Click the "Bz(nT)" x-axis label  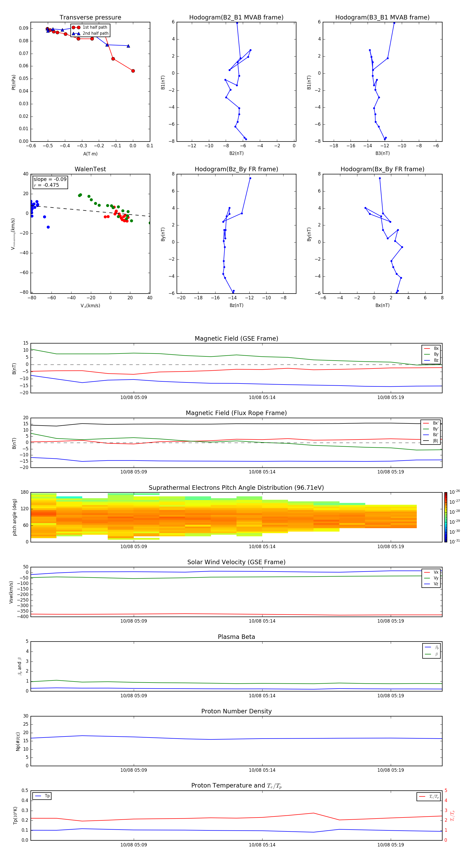click(x=236, y=305)
